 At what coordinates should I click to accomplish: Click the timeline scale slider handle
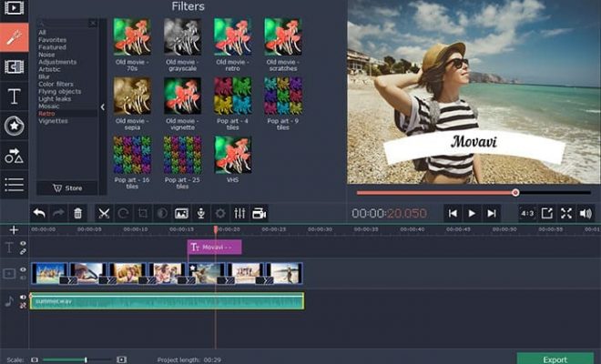point(86,359)
